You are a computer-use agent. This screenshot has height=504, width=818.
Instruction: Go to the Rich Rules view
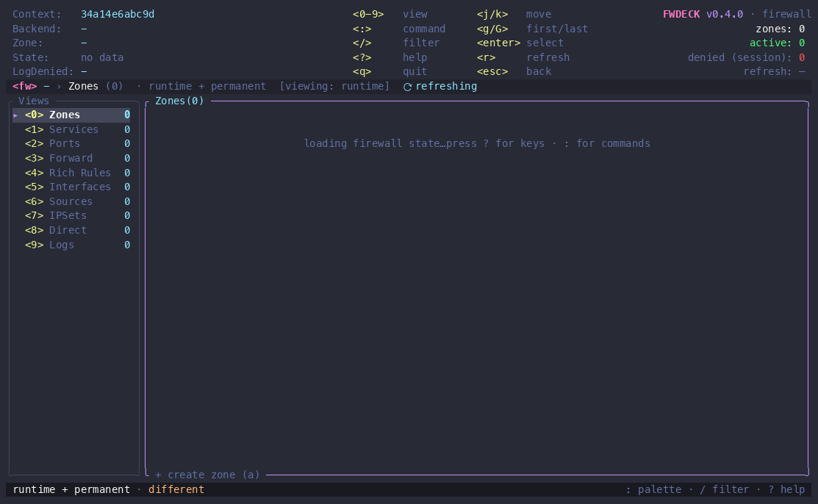[x=71, y=173]
